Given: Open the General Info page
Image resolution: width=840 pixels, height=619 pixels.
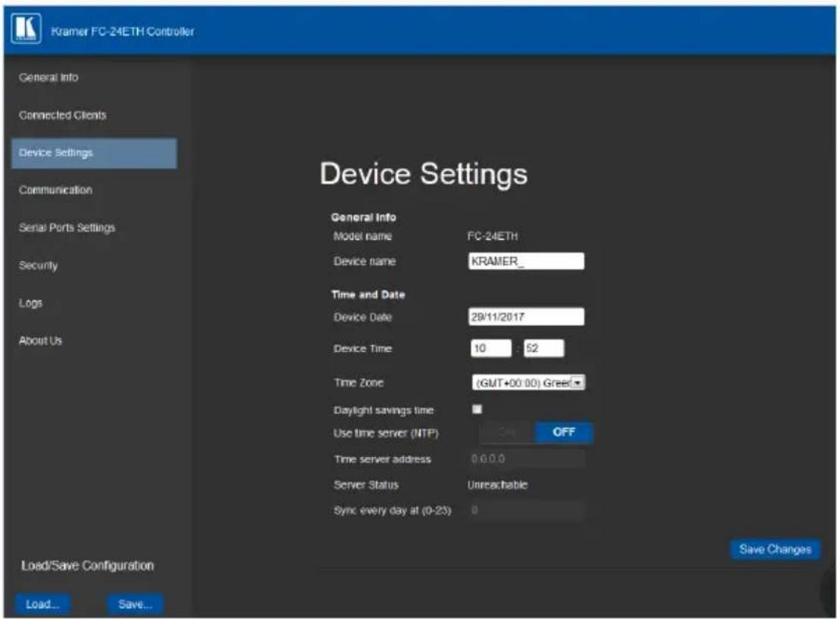Looking at the screenshot, I should [x=48, y=78].
